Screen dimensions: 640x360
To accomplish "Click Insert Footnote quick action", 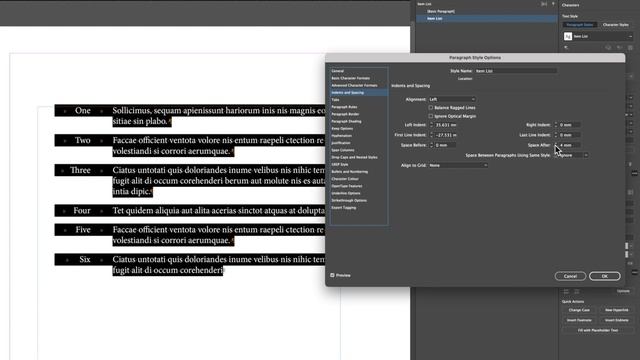I will coord(579,320).
